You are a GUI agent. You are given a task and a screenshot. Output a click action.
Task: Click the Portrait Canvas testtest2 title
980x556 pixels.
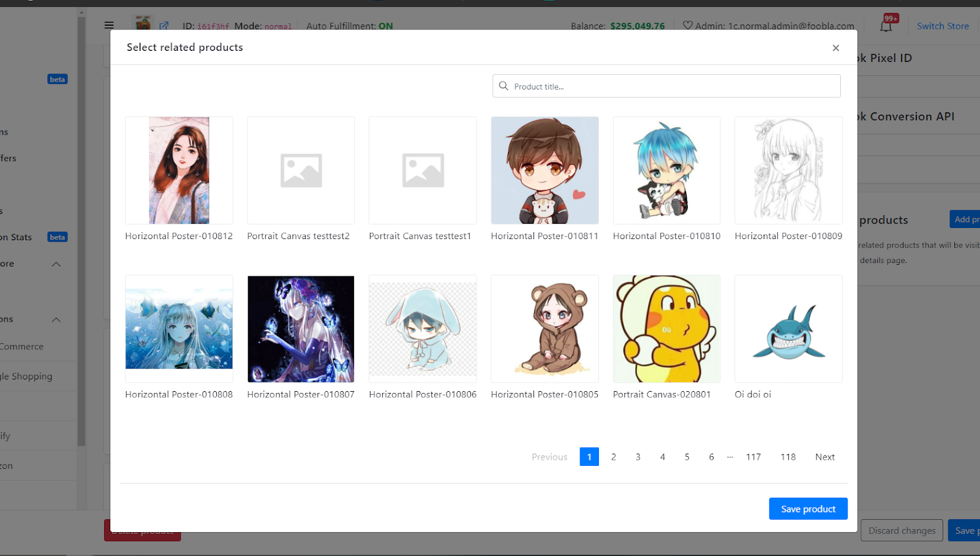(298, 236)
